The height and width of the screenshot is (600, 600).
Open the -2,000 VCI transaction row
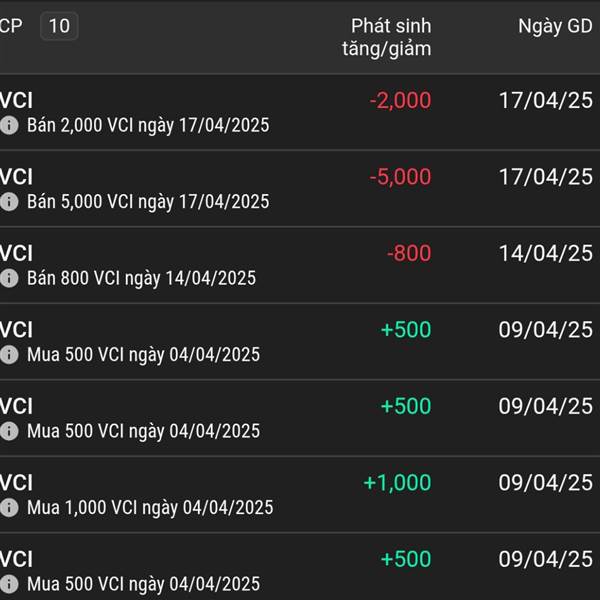(300, 112)
